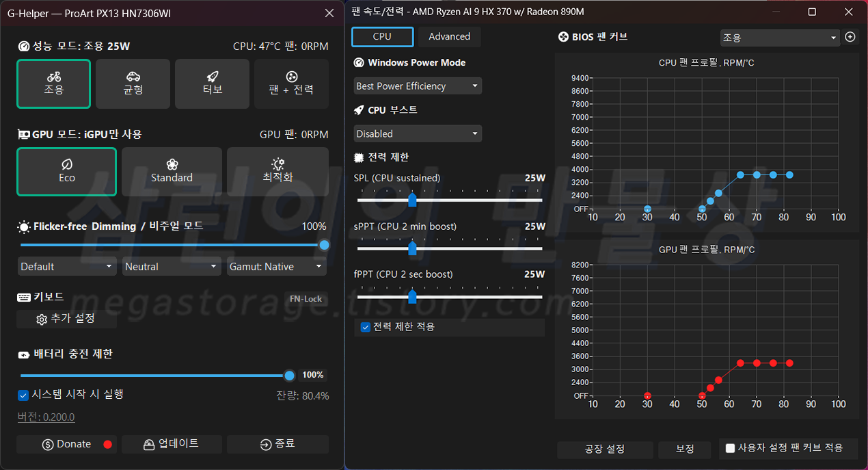Open the 조용 fan profile mode dropdown
Viewport: 868px width, 470px height.
pyautogui.click(x=780, y=38)
